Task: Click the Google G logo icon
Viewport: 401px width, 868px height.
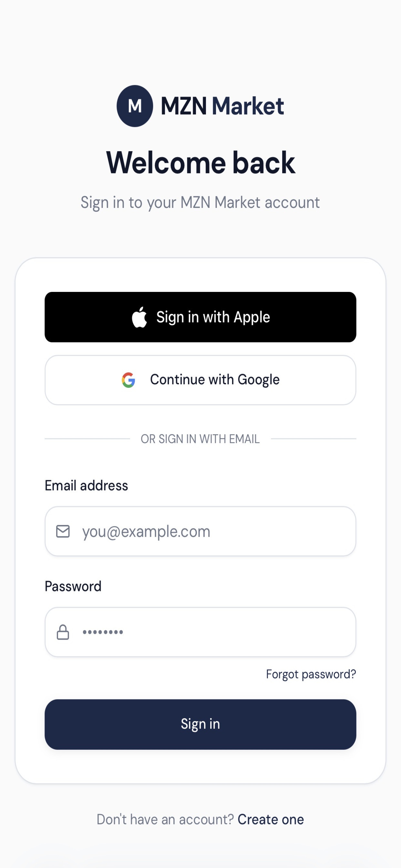Action: coord(129,380)
